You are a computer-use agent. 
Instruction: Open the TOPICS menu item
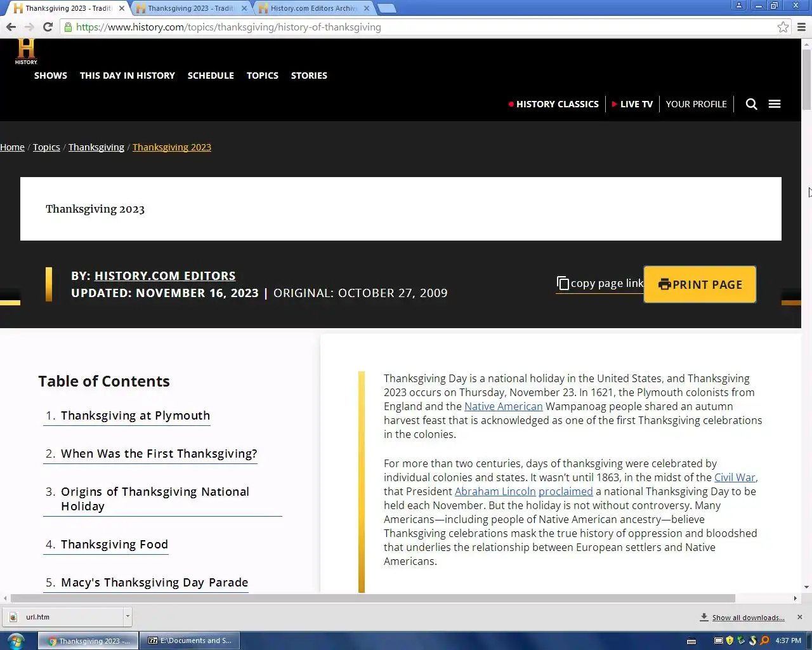coord(263,76)
